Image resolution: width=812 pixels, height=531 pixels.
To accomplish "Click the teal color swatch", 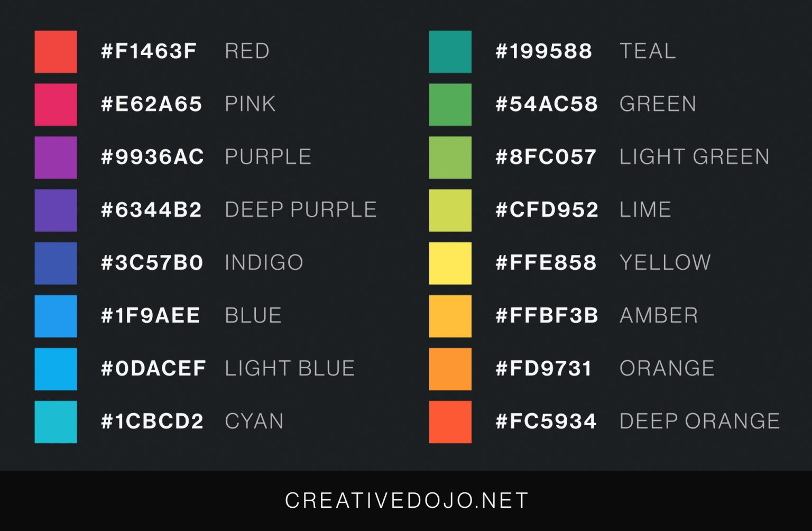I will [450, 52].
